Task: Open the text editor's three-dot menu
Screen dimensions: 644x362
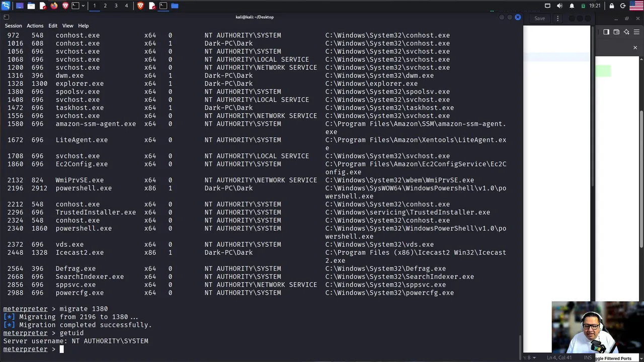Action: (557, 18)
